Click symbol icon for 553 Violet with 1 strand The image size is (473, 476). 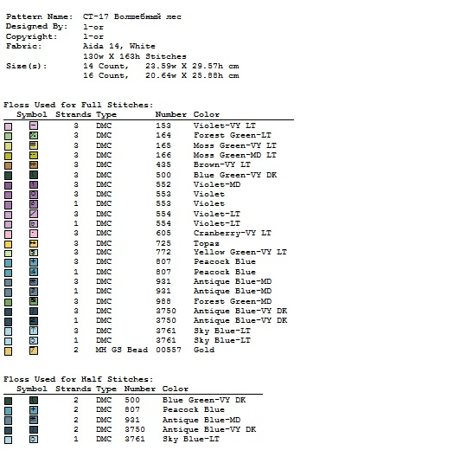tap(34, 204)
